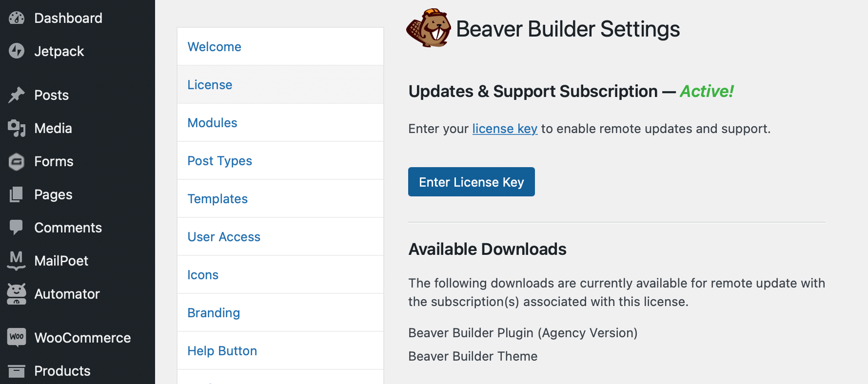Click the Dashboard gauge icon
Viewport: 868px width, 384px height.
[x=17, y=18]
